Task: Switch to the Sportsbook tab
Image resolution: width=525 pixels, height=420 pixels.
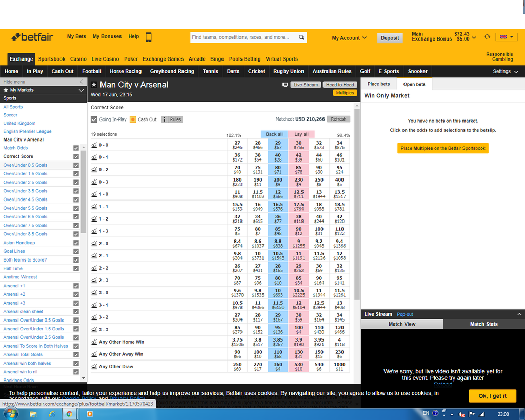Action: [52, 59]
